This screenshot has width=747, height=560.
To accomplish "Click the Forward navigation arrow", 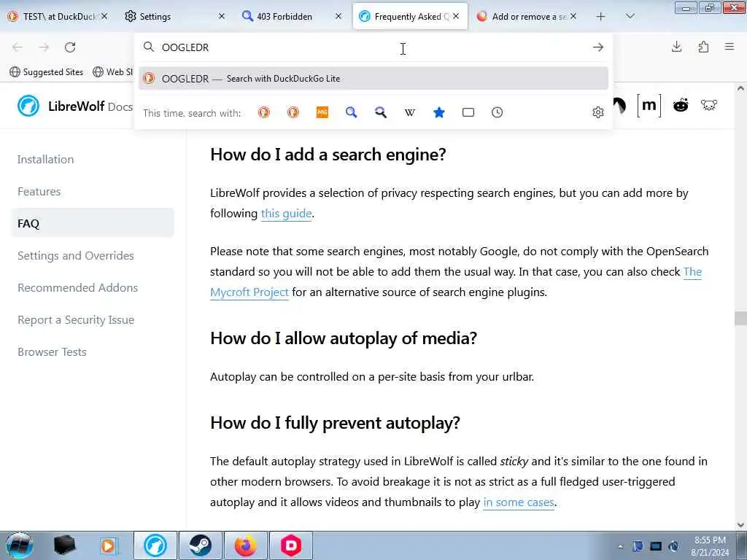I will click(44, 47).
